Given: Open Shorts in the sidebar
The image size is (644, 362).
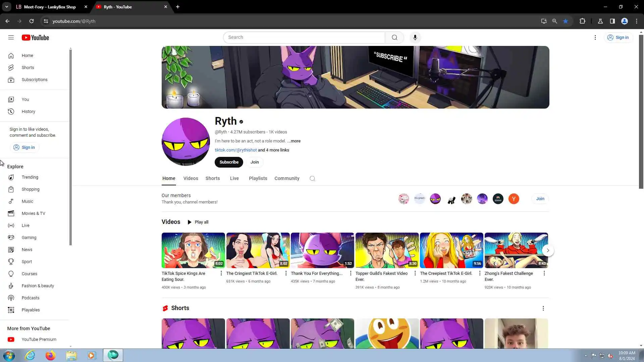Looking at the screenshot, I should (28, 68).
